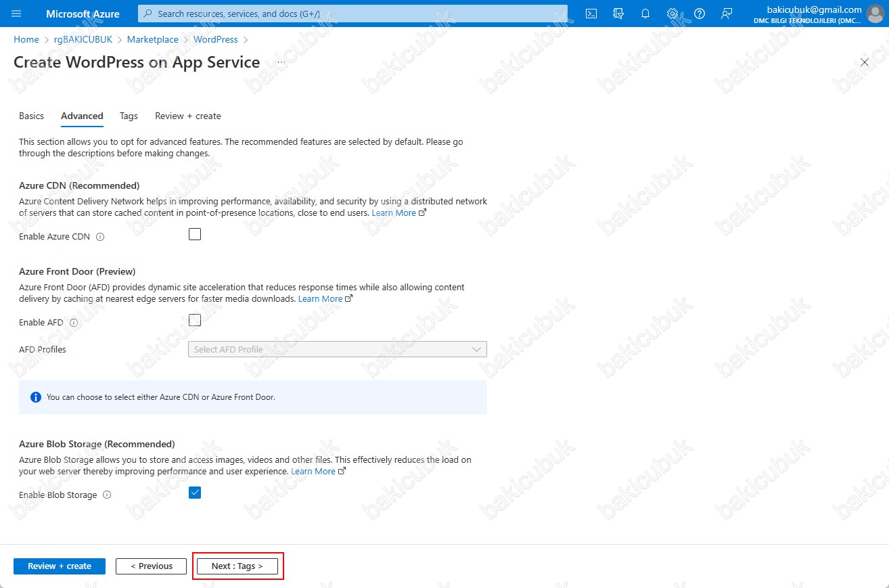Click the Microsoft Azure logo text
The image size is (889, 588).
[x=83, y=14]
